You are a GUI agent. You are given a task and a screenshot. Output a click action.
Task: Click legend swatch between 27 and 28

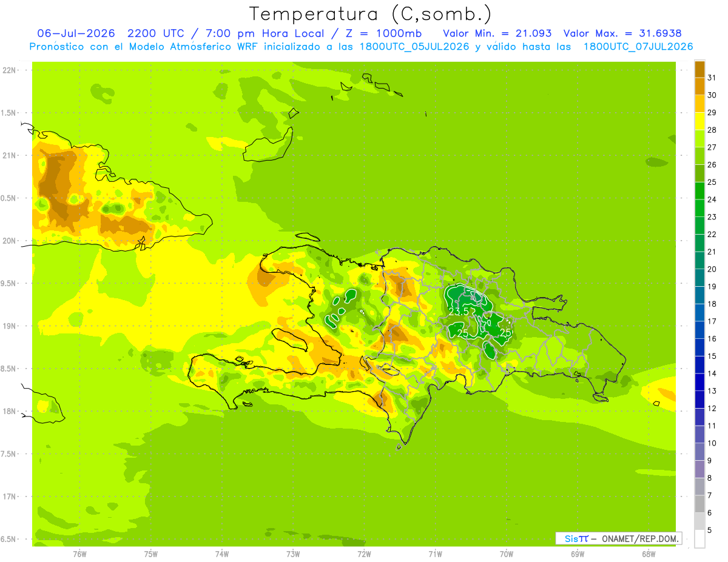pyautogui.click(x=699, y=139)
